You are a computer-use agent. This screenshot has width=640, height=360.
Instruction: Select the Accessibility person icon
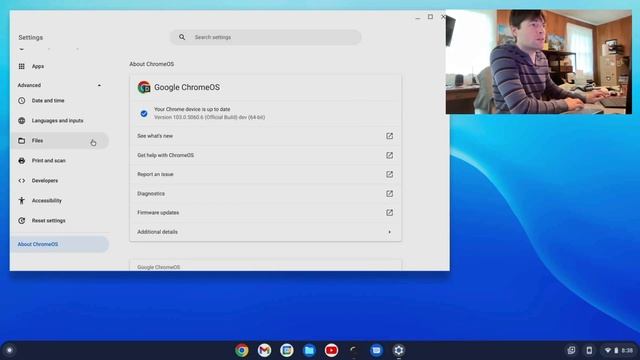coord(22,200)
